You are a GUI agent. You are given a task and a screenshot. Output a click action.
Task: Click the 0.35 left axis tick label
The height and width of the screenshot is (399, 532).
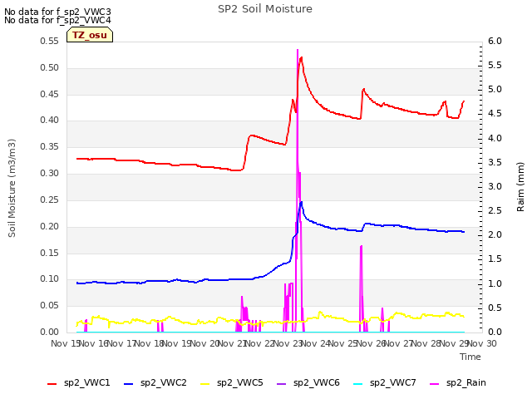click(x=50, y=146)
